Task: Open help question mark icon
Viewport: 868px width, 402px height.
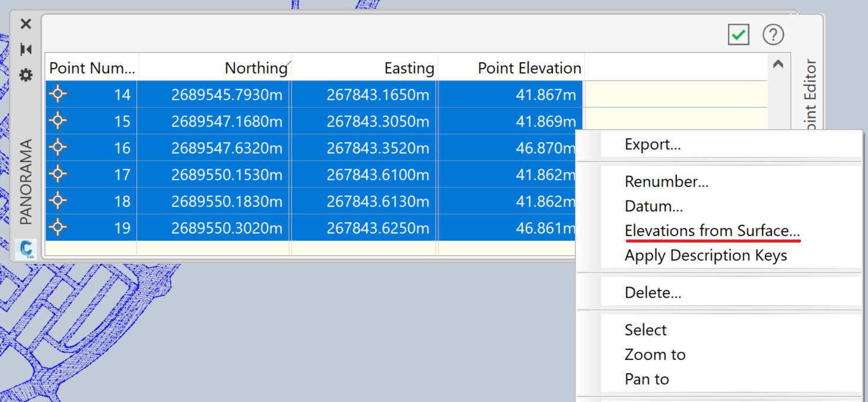Action: 773,34
